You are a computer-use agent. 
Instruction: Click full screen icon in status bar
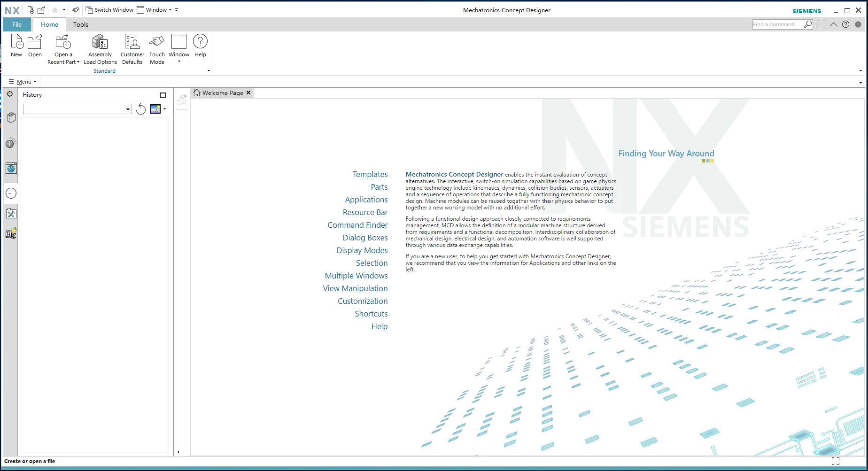(x=836, y=461)
